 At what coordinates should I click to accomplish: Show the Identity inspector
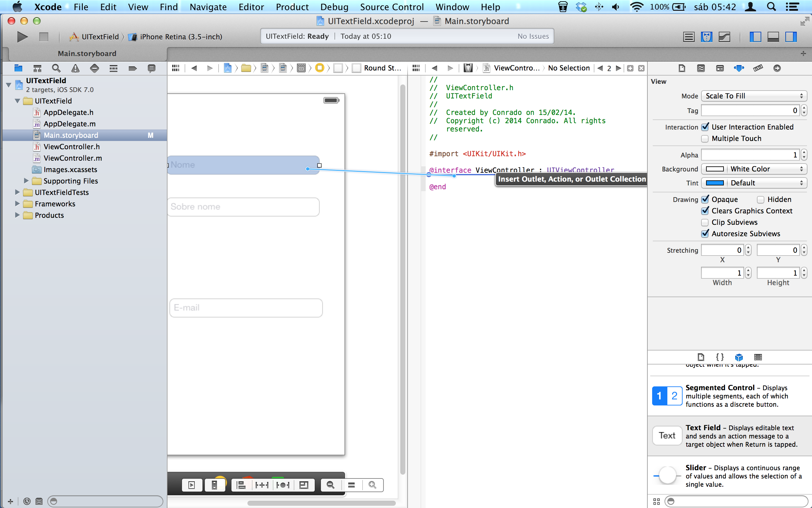pyautogui.click(x=720, y=68)
